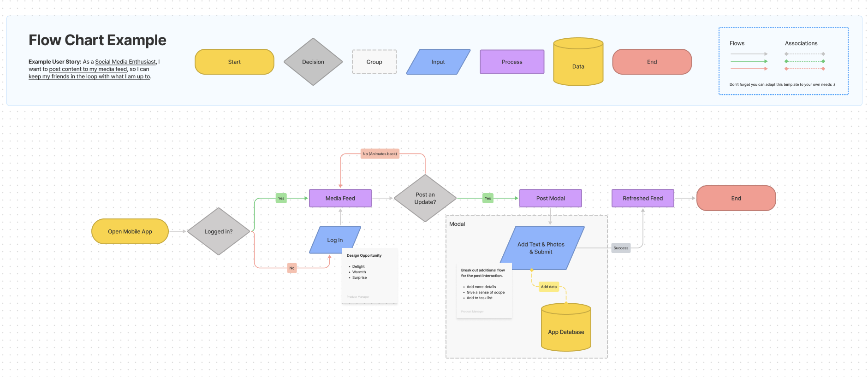Click the Flow Chart Example title text
The image size is (868, 377).
coord(97,40)
